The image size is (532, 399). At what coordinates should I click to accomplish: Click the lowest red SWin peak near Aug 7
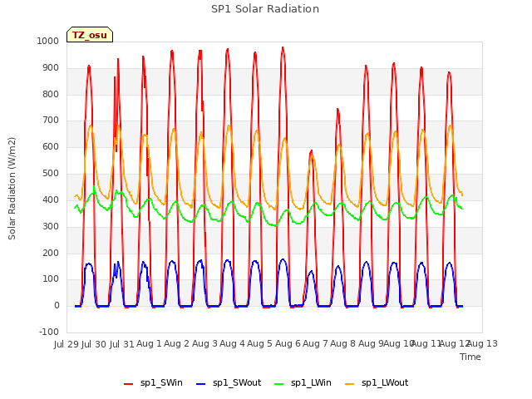coord(311,151)
